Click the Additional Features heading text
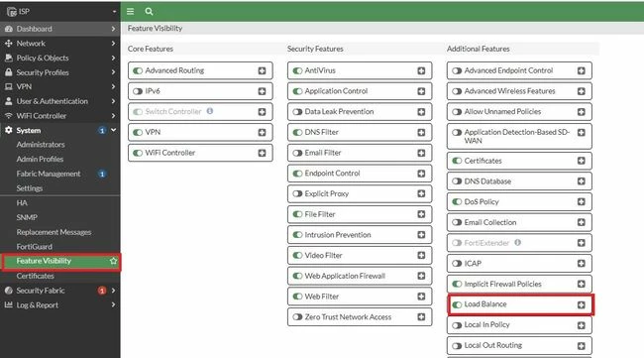Screen dimensions: 644x358 coord(479,49)
